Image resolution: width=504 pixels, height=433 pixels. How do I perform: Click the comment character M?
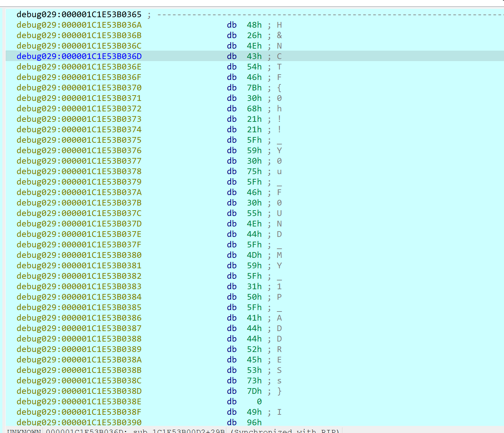pos(279,255)
